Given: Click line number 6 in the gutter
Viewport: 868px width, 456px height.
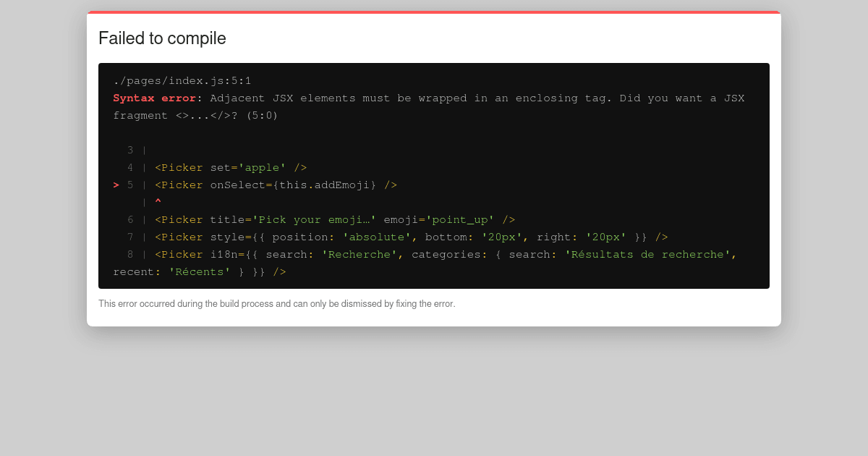Looking at the screenshot, I should pyautogui.click(x=130, y=220).
